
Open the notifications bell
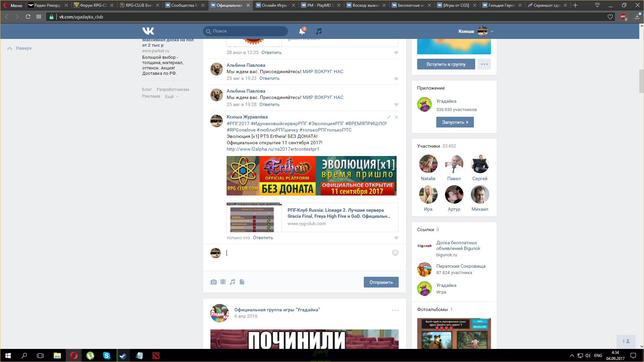302,31
